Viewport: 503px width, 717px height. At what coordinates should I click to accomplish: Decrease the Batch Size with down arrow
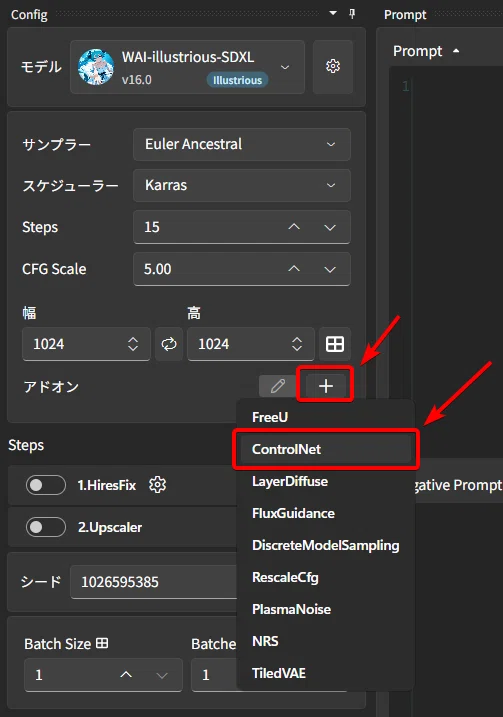click(x=162, y=675)
